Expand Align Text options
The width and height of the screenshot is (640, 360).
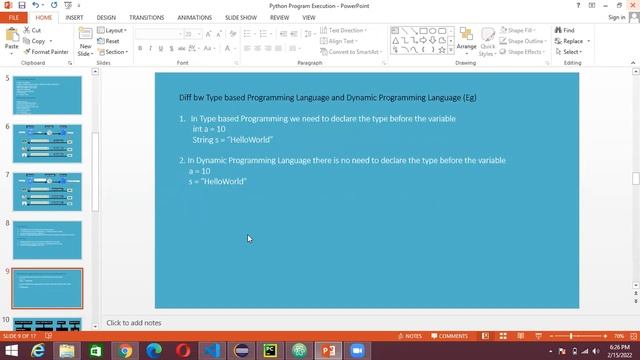click(339, 41)
